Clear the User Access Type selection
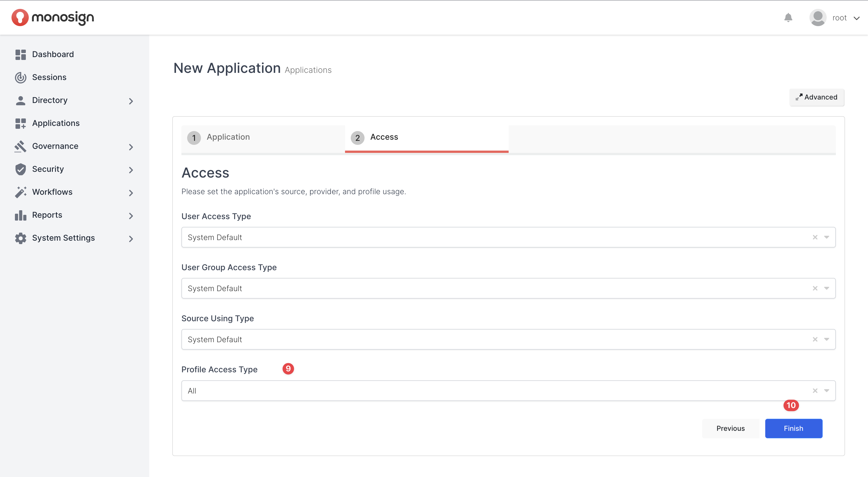The height and width of the screenshot is (477, 868). (x=815, y=237)
